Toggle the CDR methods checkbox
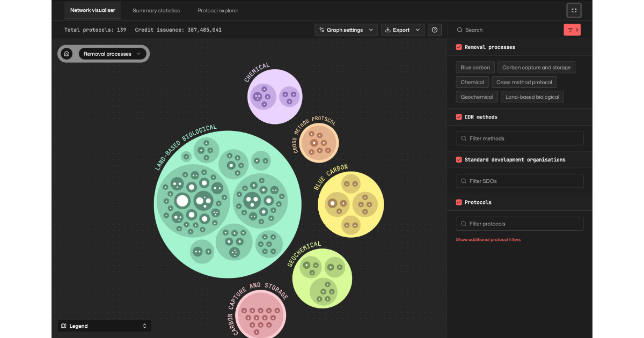Image resolution: width=644 pixels, height=338 pixels. 459,117
